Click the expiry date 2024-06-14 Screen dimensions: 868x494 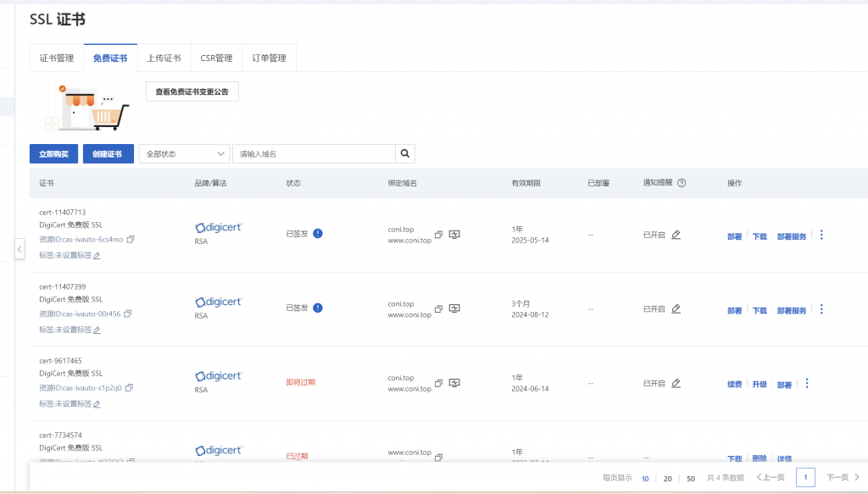[531, 389]
